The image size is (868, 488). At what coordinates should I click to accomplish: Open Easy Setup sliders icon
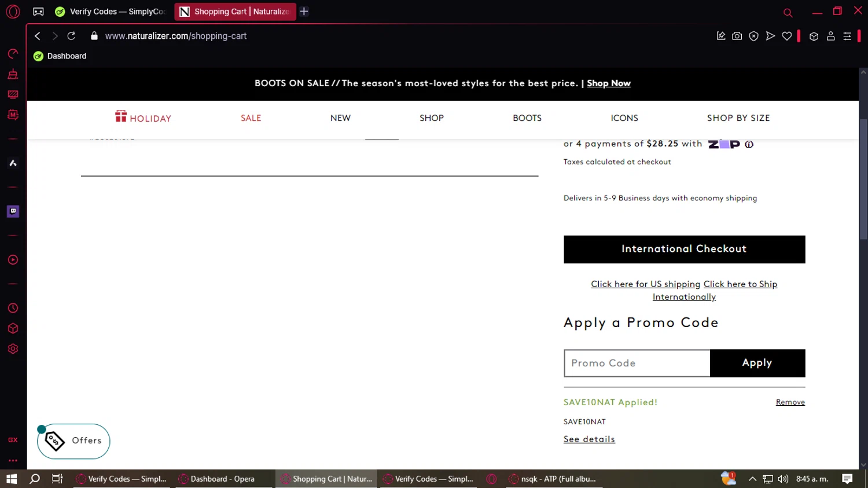pos(847,36)
